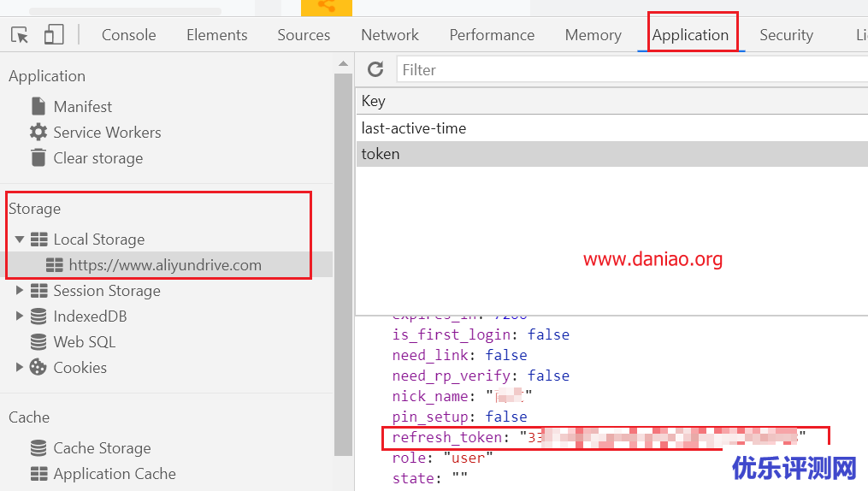Open the Manifest entry
This screenshot has width=868, height=491.
coord(82,106)
